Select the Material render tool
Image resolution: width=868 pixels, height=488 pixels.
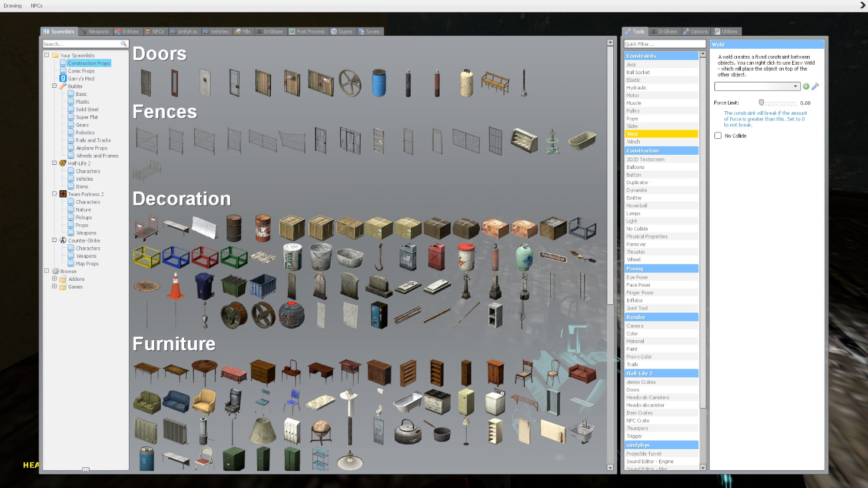tap(661, 341)
